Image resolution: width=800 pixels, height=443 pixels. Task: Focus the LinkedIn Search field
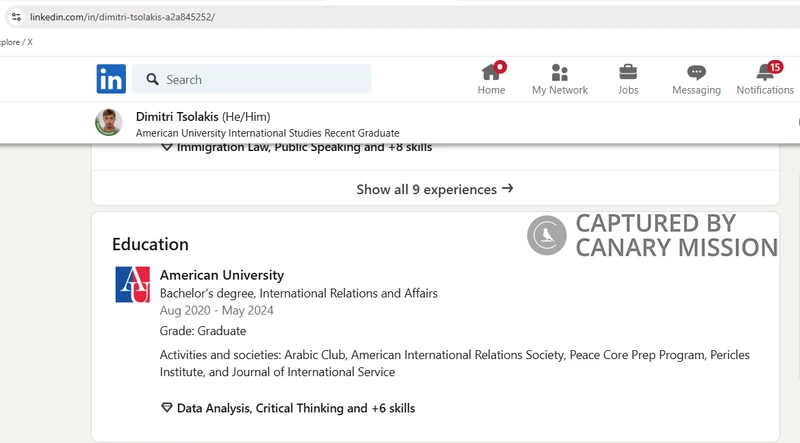coord(252,79)
